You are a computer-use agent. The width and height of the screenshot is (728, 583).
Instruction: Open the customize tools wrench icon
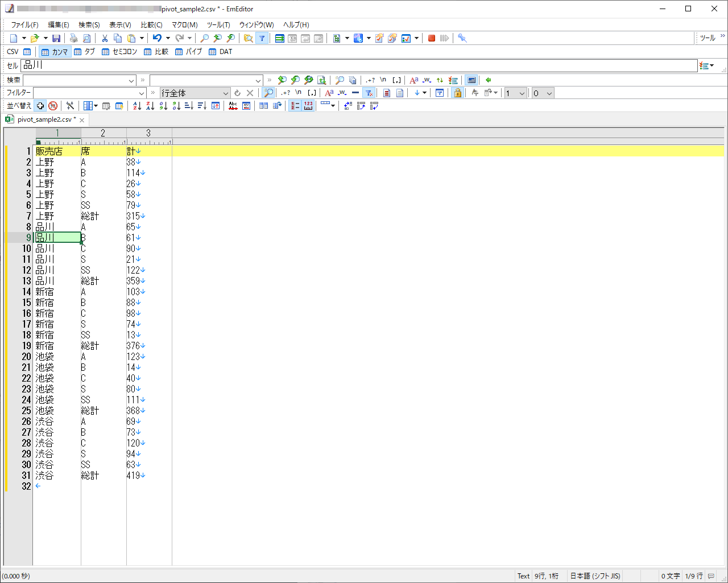[x=462, y=38]
